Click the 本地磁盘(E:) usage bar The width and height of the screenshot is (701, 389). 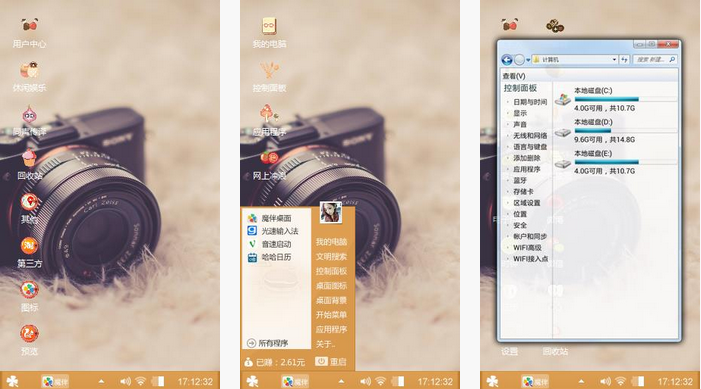point(625,162)
